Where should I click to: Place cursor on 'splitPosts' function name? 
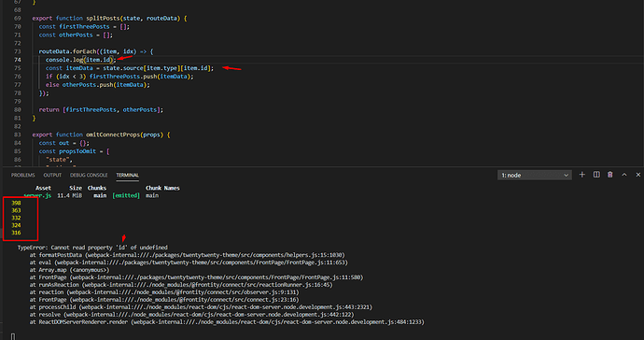coord(103,18)
